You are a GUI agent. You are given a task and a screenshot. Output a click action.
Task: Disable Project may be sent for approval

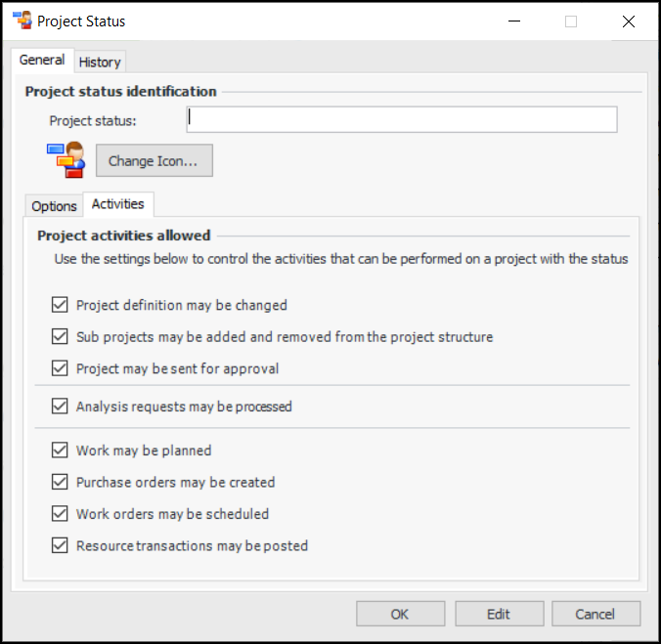(60, 368)
